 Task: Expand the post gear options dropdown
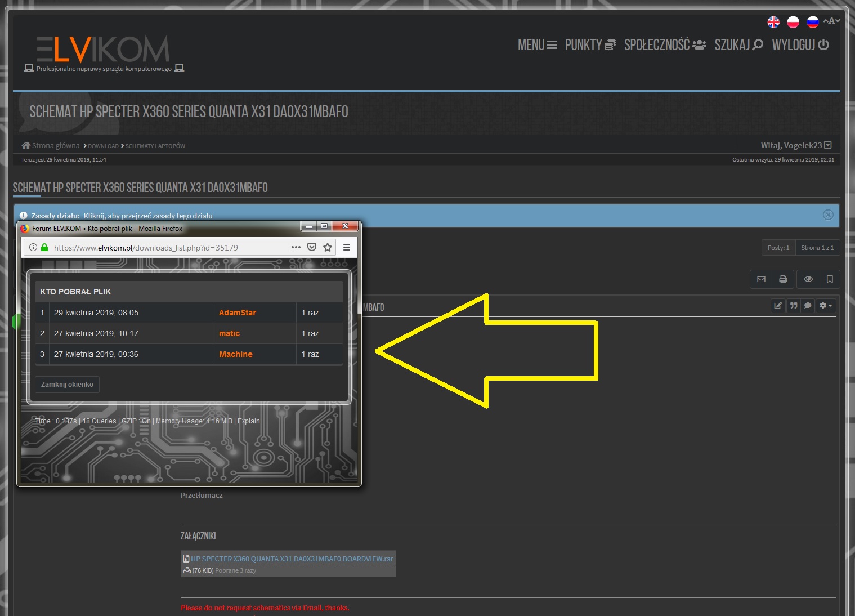point(826,306)
